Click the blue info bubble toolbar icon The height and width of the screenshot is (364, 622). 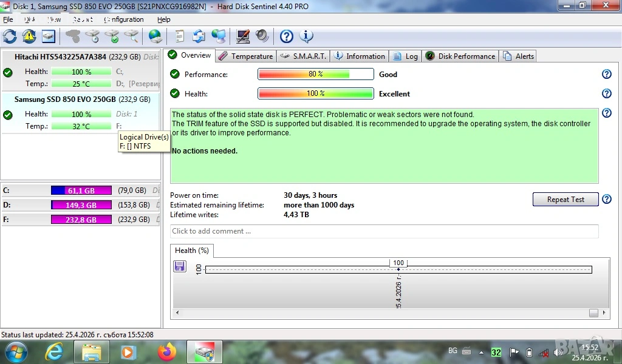tap(307, 36)
